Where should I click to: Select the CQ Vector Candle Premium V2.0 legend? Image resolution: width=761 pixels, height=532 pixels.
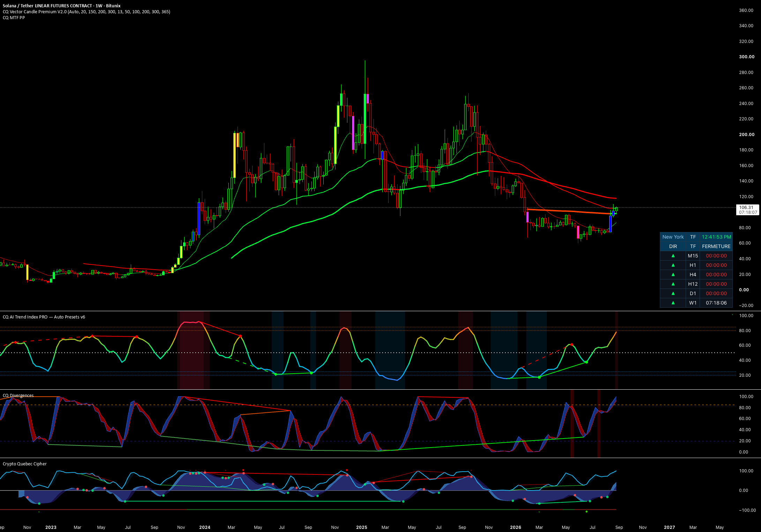(x=86, y=12)
